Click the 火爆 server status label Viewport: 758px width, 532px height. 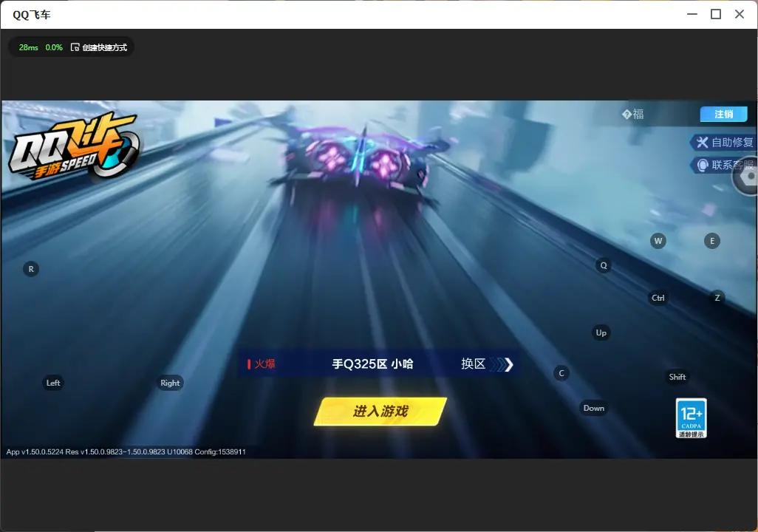tap(262, 364)
